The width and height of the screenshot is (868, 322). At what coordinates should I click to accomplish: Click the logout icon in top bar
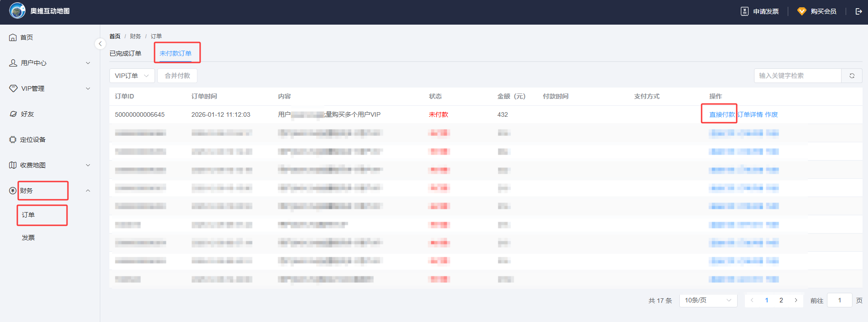click(858, 11)
